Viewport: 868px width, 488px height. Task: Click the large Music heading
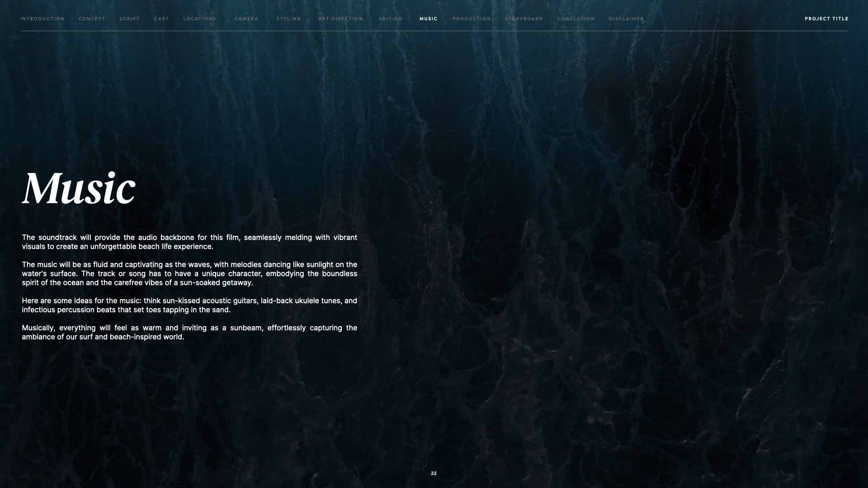click(x=79, y=188)
